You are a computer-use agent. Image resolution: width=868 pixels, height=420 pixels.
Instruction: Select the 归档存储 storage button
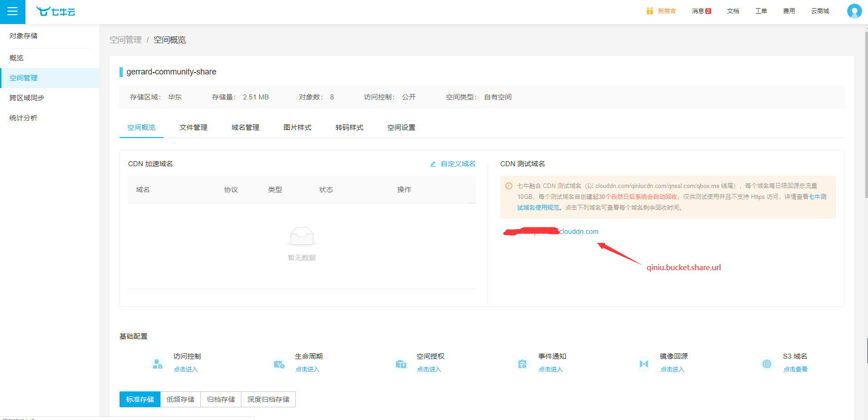(221, 400)
